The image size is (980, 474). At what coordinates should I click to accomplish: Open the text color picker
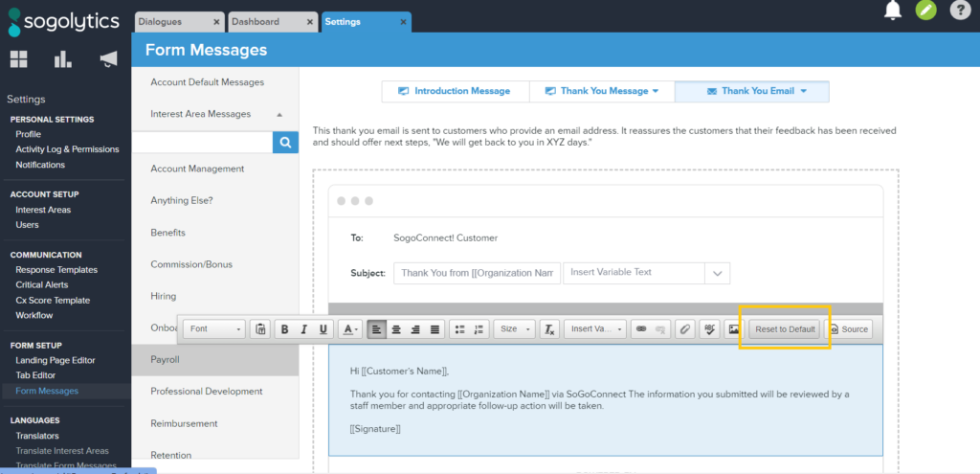(x=350, y=329)
